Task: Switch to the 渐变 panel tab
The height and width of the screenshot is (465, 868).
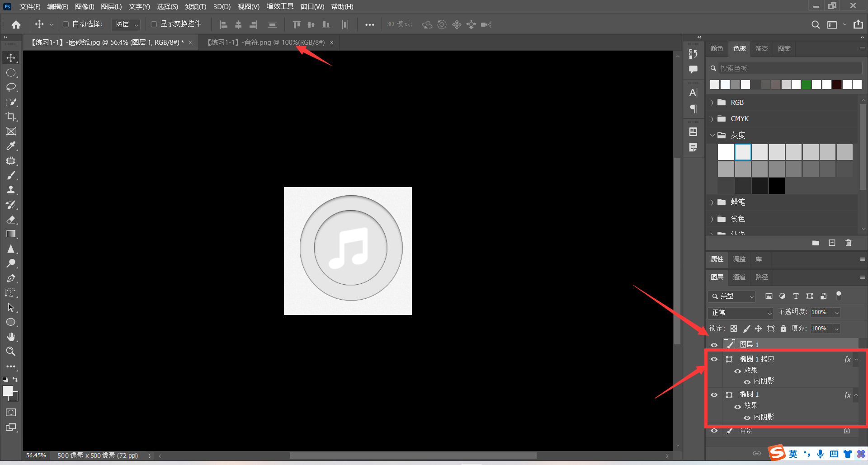Action: pyautogui.click(x=762, y=48)
